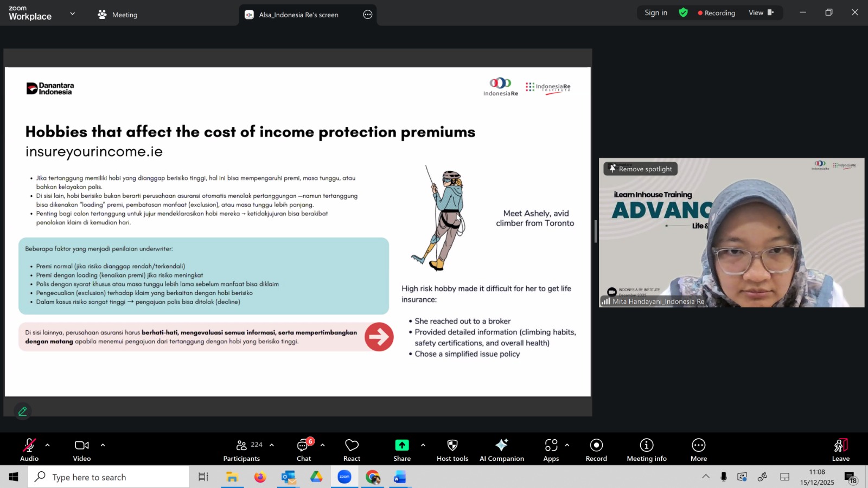Screen dimensions: 868x488
Task: Unmute the microphone Audio button
Action: tap(29, 450)
